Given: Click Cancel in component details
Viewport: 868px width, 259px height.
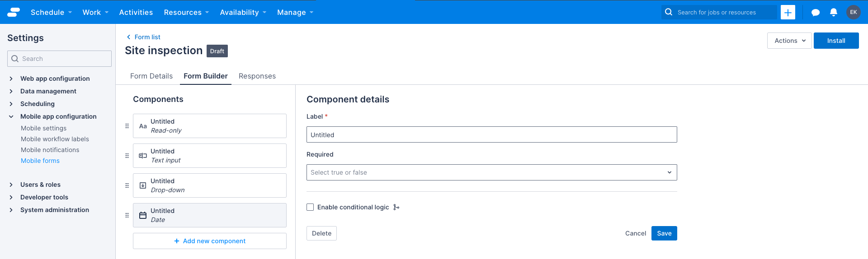Looking at the screenshot, I should 636,233.
